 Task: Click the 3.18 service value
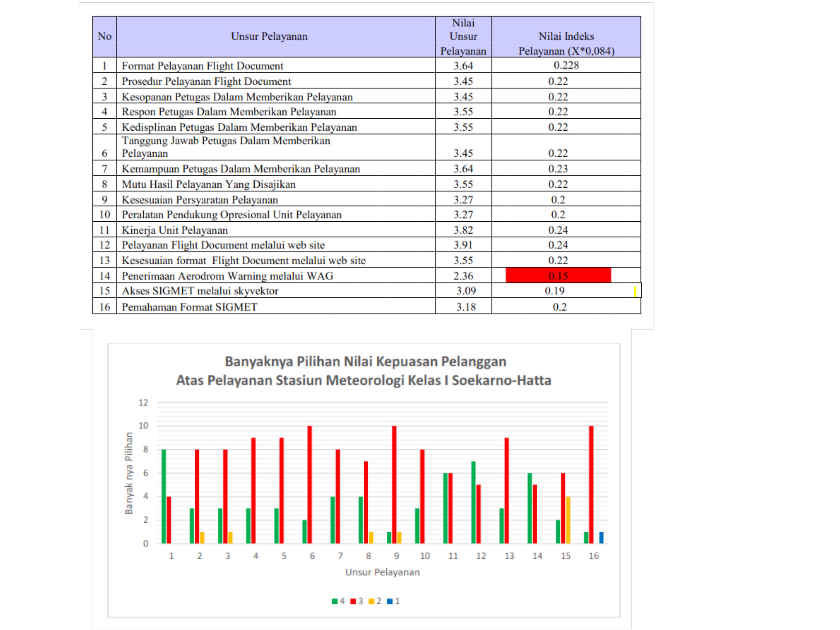(x=466, y=307)
